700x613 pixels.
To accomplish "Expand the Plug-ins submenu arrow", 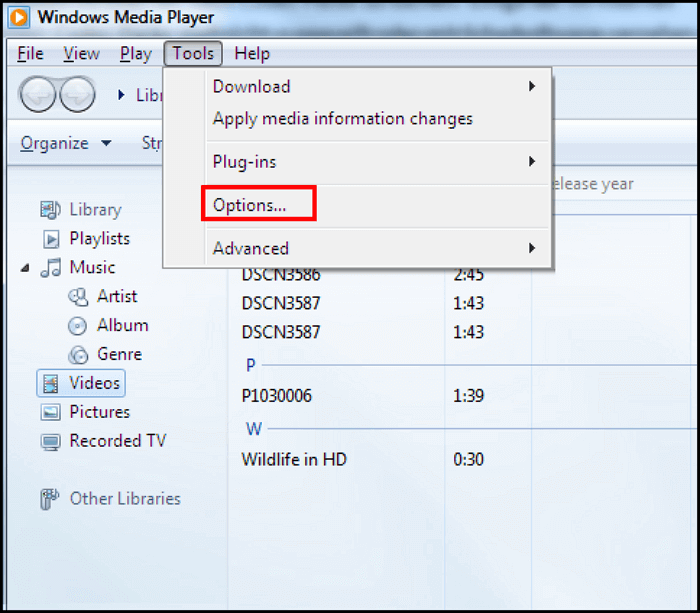I will click(x=531, y=161).
